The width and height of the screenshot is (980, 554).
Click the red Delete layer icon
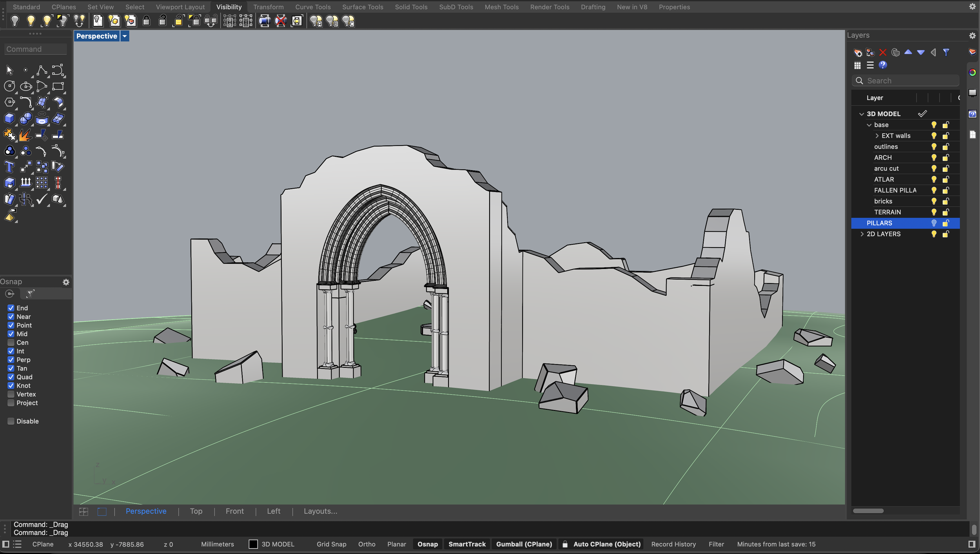tap(883, 52)
